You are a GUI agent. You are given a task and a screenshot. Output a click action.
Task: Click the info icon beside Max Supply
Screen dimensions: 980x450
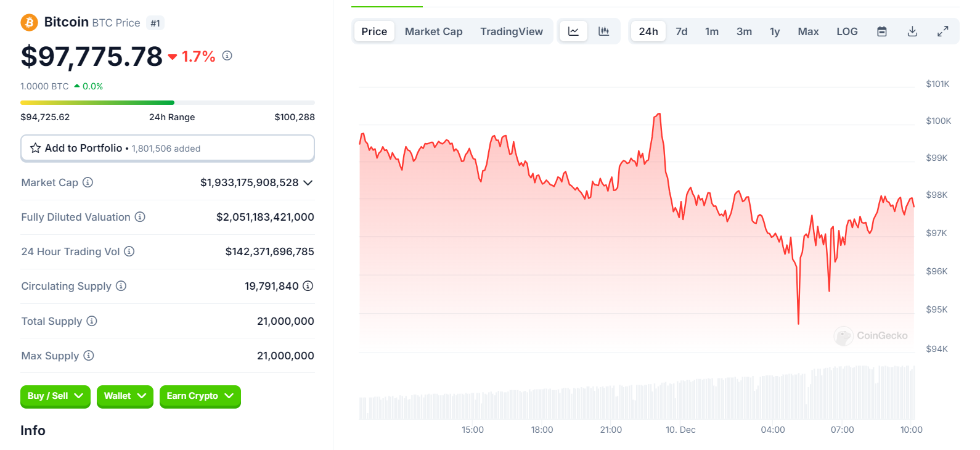89,356
